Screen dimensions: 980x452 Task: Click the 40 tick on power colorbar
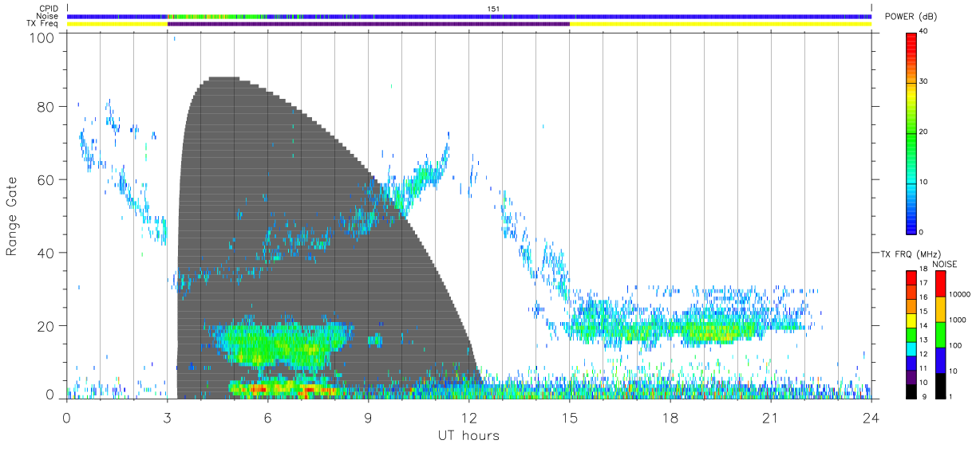[924, 31]
